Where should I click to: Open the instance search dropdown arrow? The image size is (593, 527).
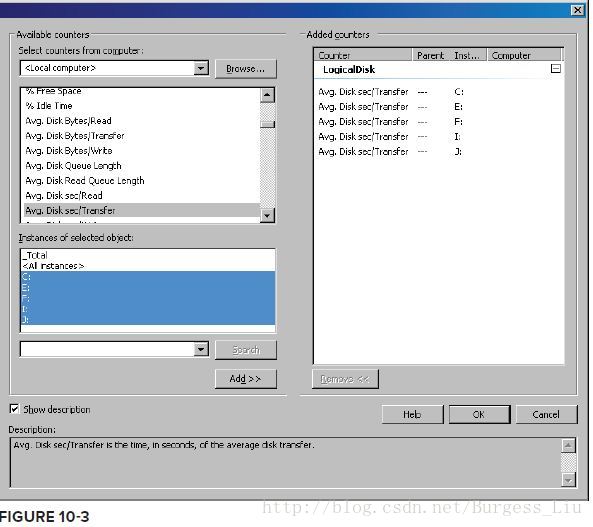201,349
